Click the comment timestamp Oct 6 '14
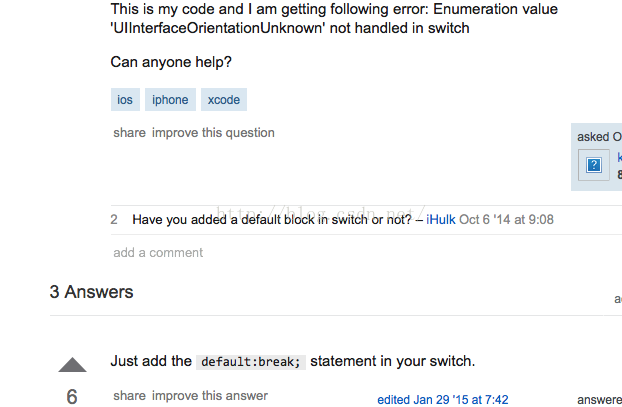 [506, 219]
